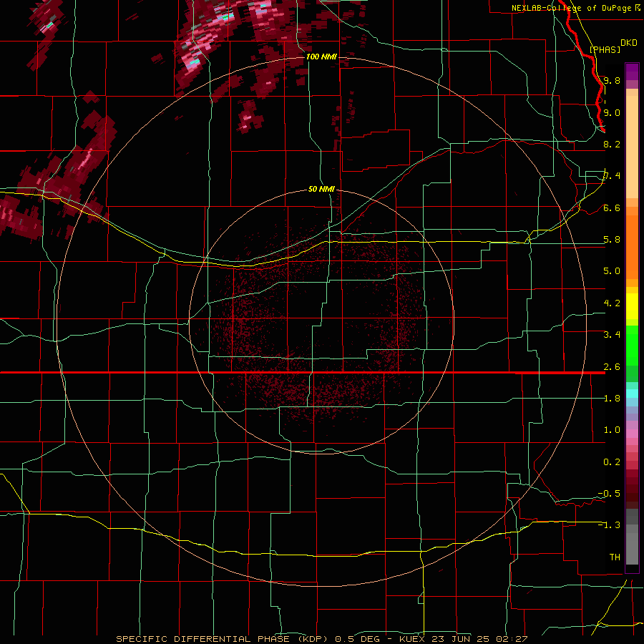644x644 pixels.
Task: Click the NEXLAB-College of DuPage credit text
Action: tap(572, 8)
